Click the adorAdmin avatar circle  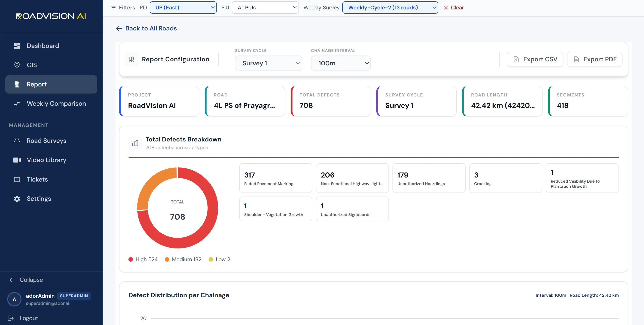tap(14, 299)
